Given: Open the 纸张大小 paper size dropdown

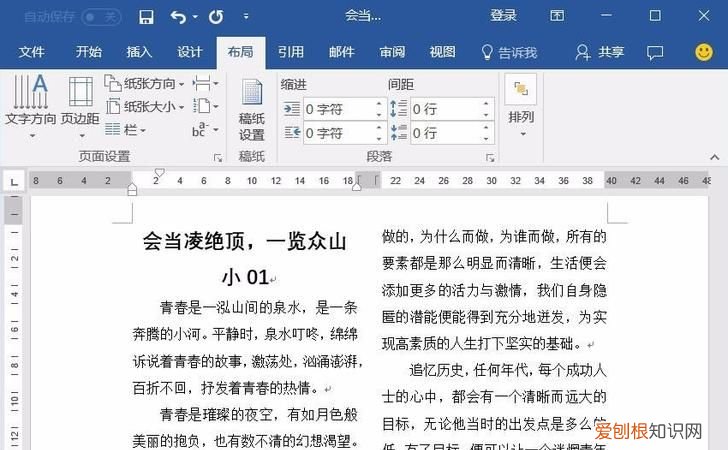Looking at the screenshot, I should click(x=144, y=106).
